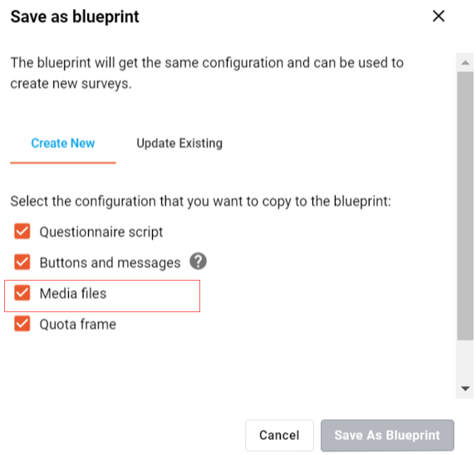Image resolution: width=476 pixels, height=455 pixels.
Task: Open help for Buttons and messages
Action: point(199,262)
